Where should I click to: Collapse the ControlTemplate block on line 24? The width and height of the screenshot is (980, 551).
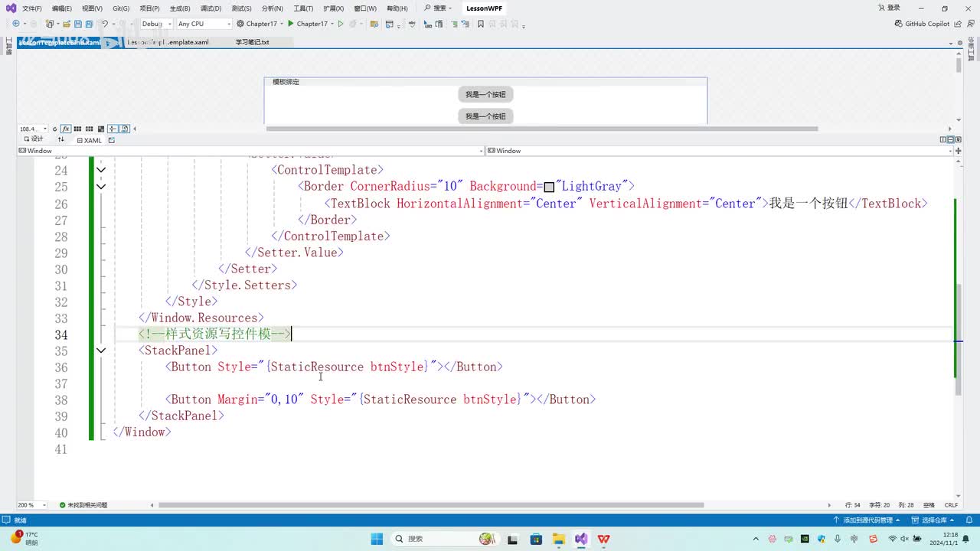tap(100, 170)
